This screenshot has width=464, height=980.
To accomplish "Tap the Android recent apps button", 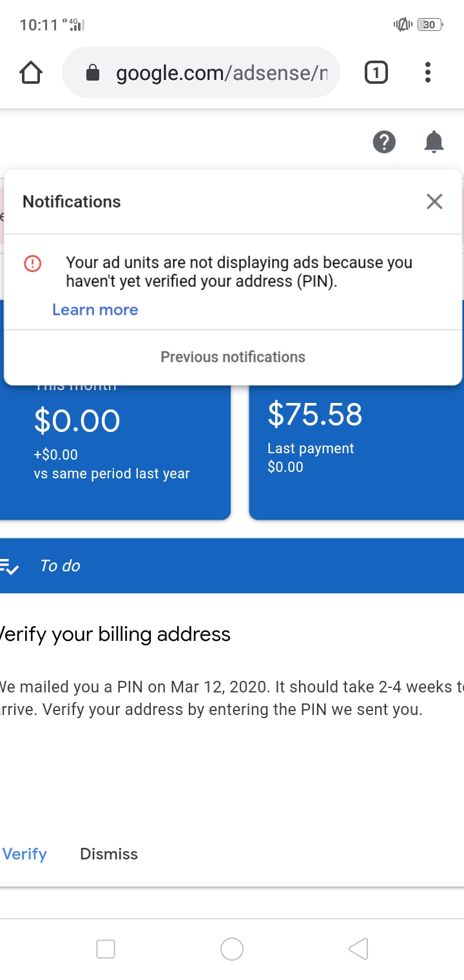I will [105, 948].
